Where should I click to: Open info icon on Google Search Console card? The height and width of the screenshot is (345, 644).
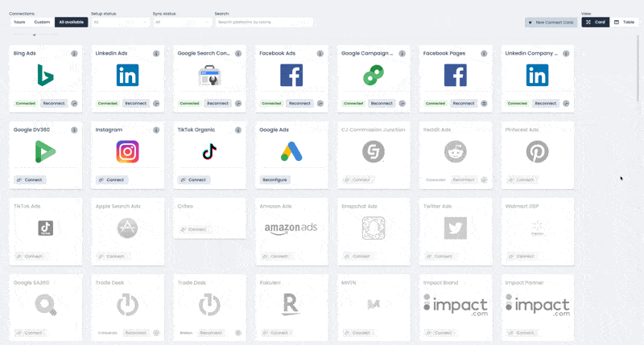pos(238,53)
